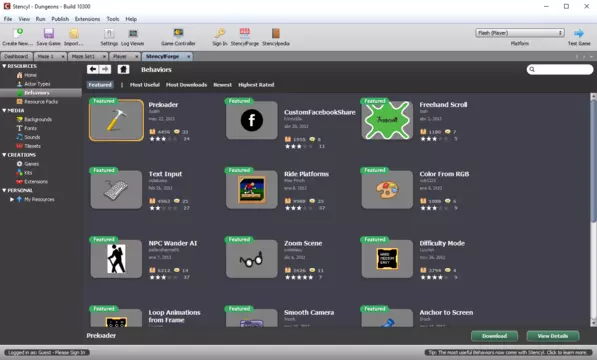Click the back navigation arrow
Image resolution: width=597 pixels, height=360 pixels.
pos(93,69)
